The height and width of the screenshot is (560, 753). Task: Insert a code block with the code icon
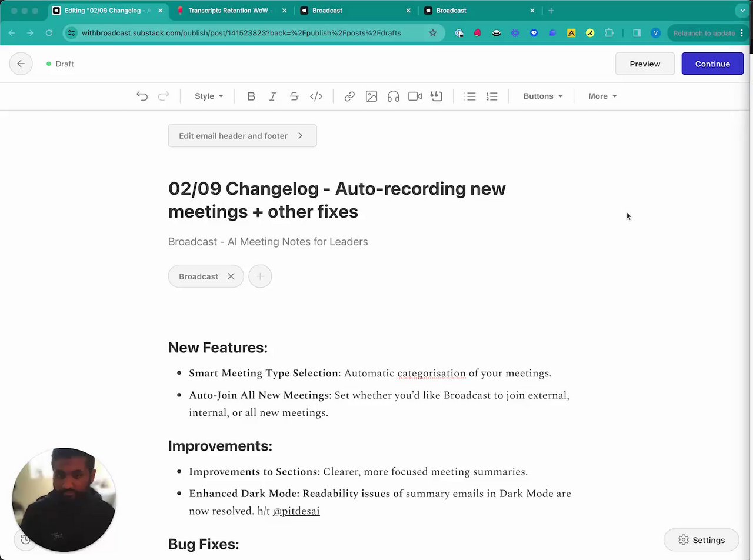coord(316,96)
